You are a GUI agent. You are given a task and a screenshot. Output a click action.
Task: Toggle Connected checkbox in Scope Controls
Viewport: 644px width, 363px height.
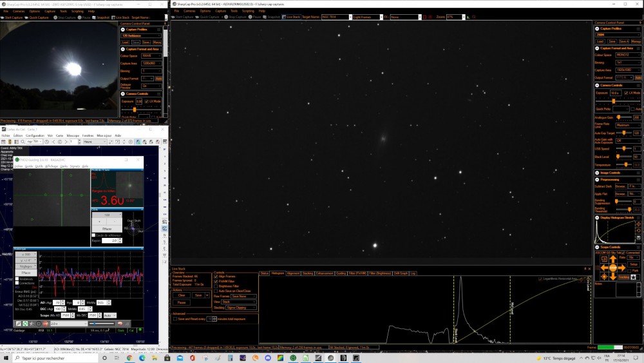tap(623, 253)
